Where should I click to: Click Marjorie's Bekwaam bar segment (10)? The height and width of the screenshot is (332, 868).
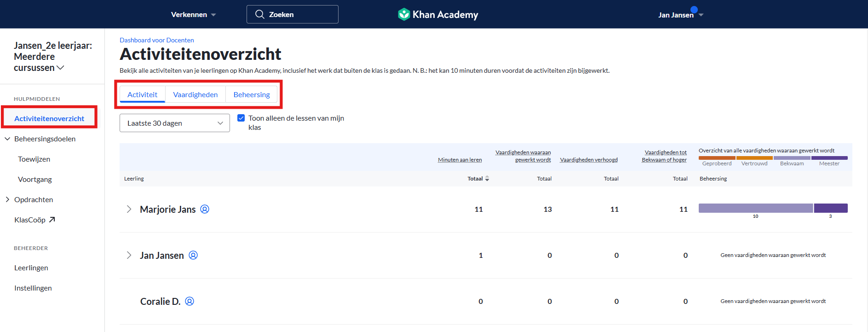(x=756, y=208)
